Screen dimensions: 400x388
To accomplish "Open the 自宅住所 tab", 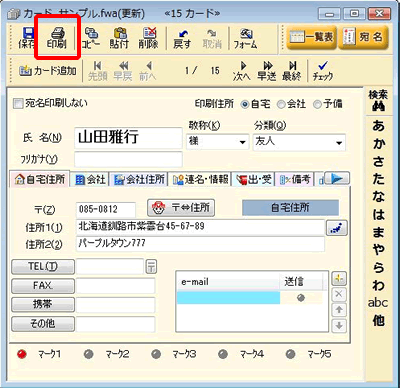I will coord(40,180).
